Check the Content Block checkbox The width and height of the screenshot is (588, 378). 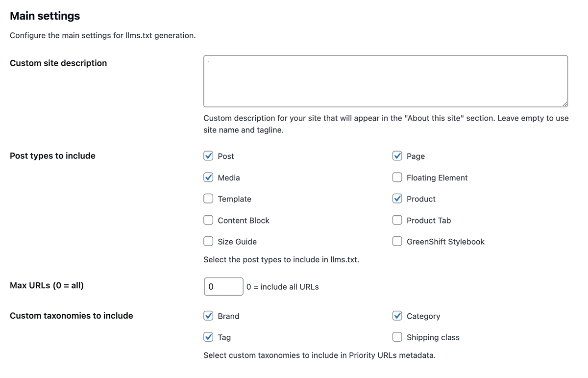pyautogui.click(x=208, y=220)
